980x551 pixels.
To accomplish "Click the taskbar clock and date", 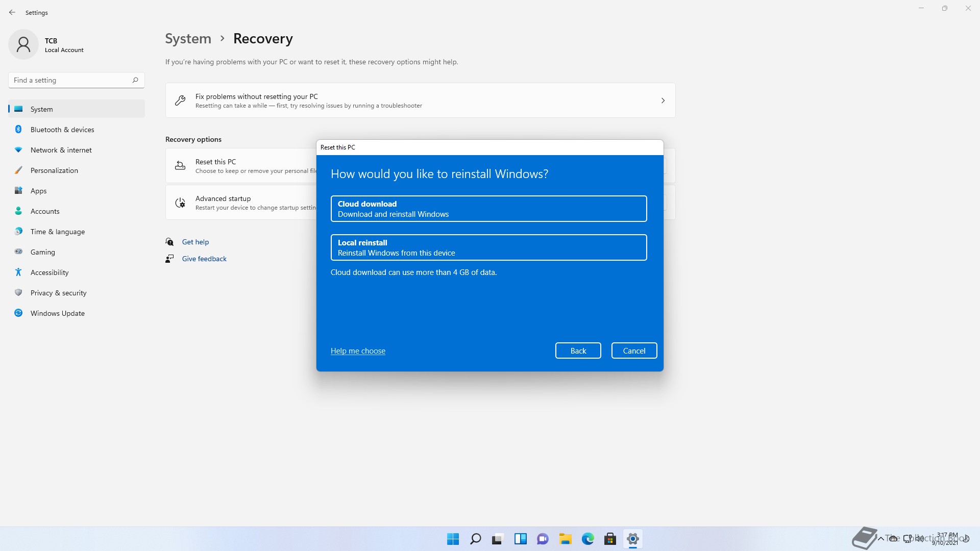I will pyautogui.click(x=946, y=539).
